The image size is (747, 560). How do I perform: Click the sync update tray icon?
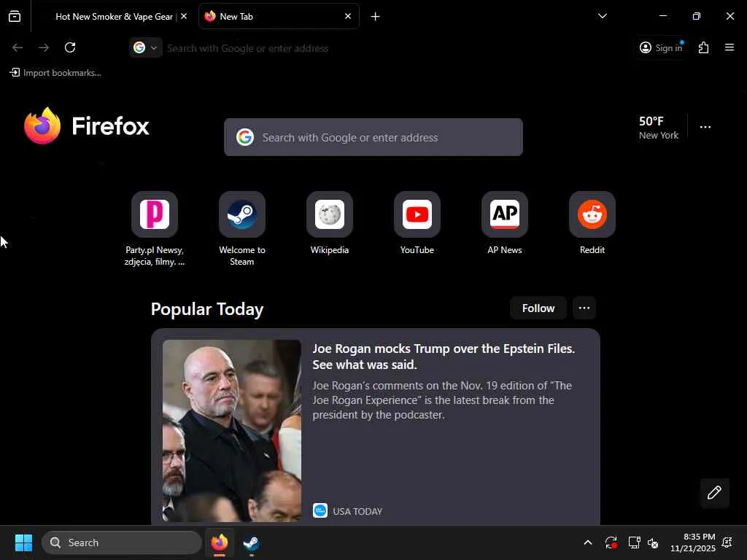(x=611, y=542)
